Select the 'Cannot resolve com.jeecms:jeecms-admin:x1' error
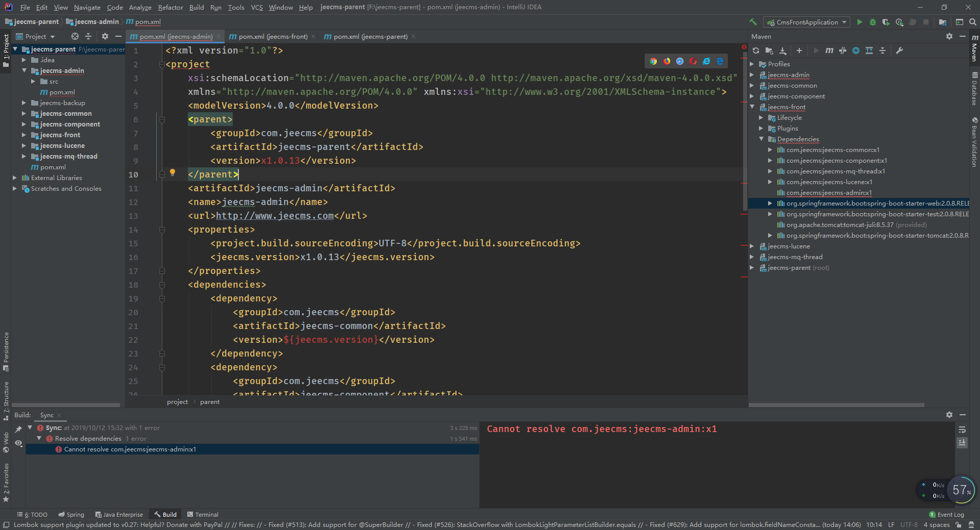980x530 pixels. click(130, 449)
